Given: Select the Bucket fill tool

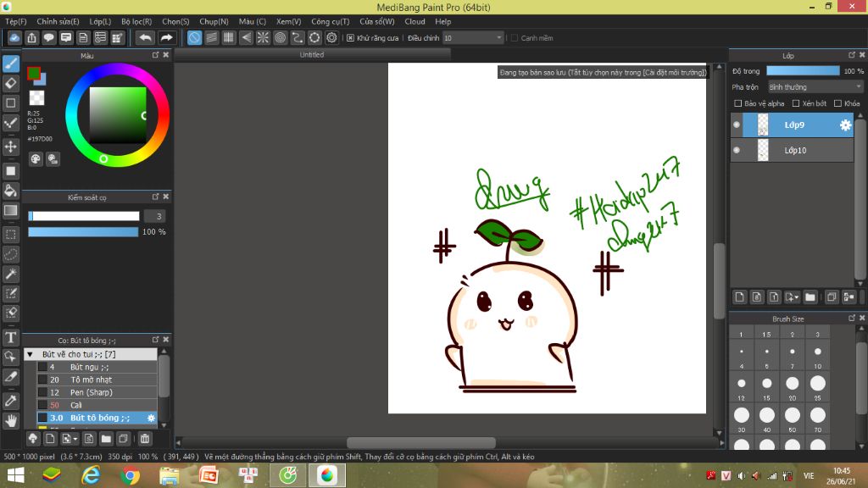Looking at the screenshot, I should pos(11,191).
